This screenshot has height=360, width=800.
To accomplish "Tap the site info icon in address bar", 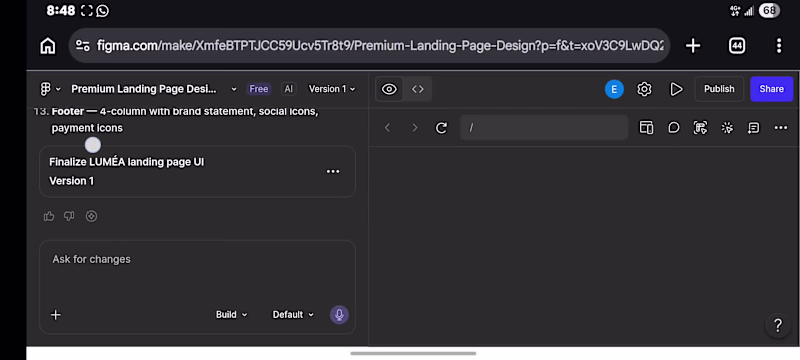I will coord(83,46).
